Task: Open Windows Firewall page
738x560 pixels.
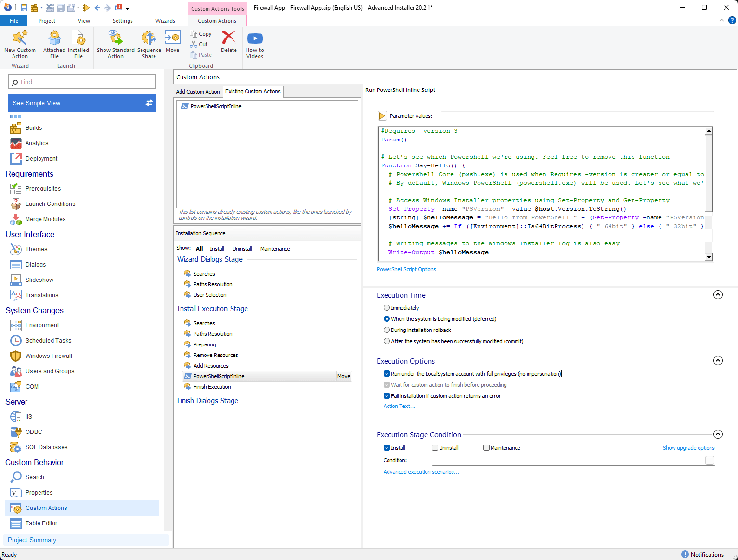Action: 49,356
